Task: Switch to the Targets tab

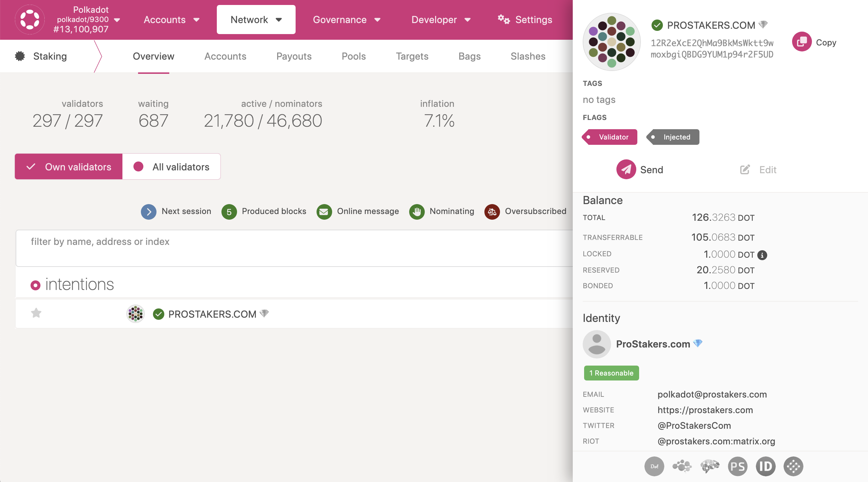Action: pos(412,56)
